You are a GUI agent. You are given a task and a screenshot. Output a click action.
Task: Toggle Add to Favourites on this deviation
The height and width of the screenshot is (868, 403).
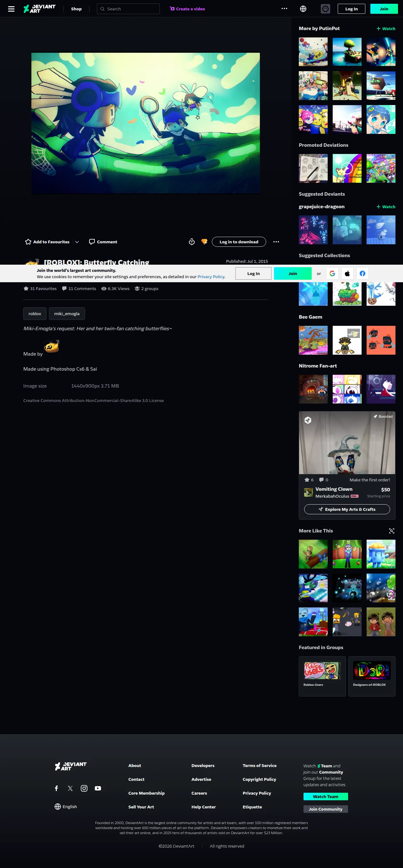tap(47, 241)
